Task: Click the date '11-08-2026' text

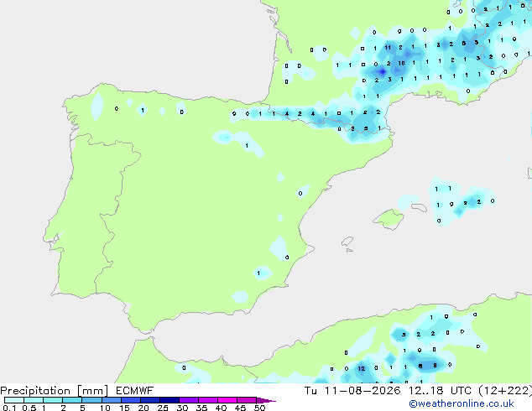Action: point(362,391)
